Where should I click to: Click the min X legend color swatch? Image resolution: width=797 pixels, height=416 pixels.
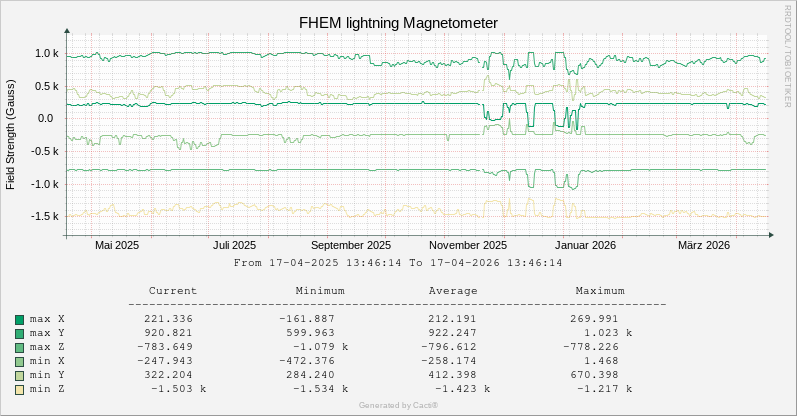pos(19,361)
